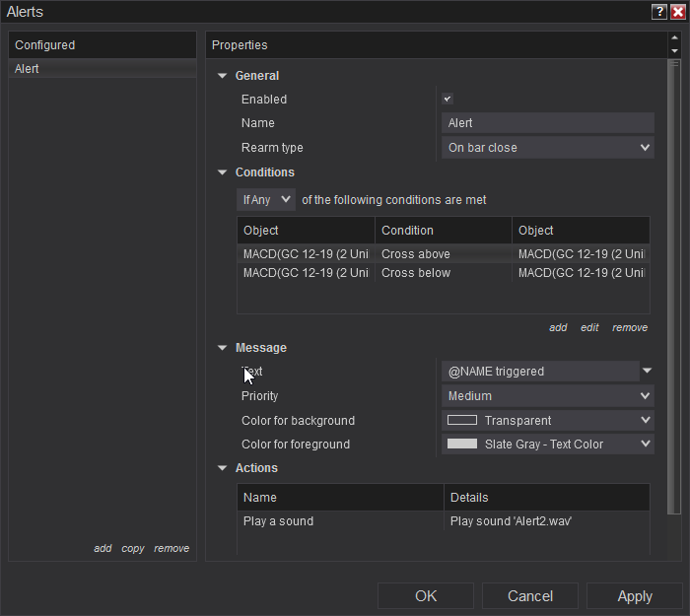Collapse the Conditions section triangle
Viewport: 690px width, 616px height.
point(223,172)
